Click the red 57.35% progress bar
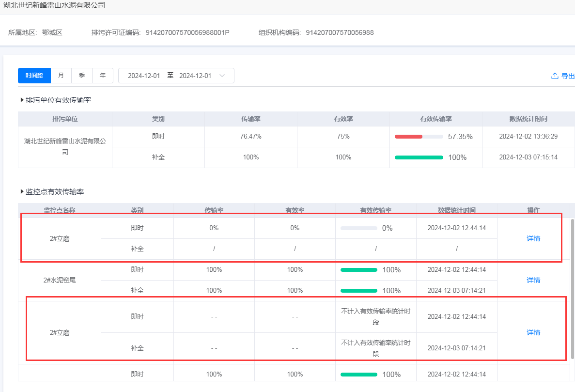575x392 pixels. tap(419, 137)
